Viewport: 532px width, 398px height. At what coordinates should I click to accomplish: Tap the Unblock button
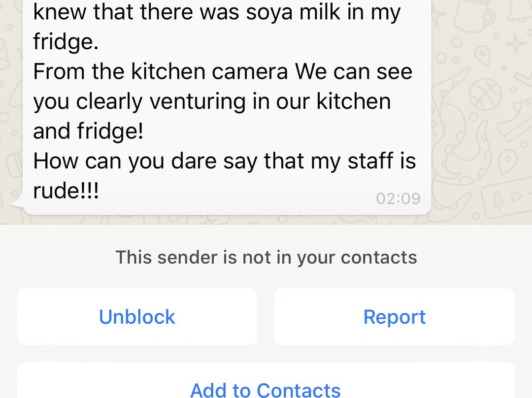(x=137, y=317)
